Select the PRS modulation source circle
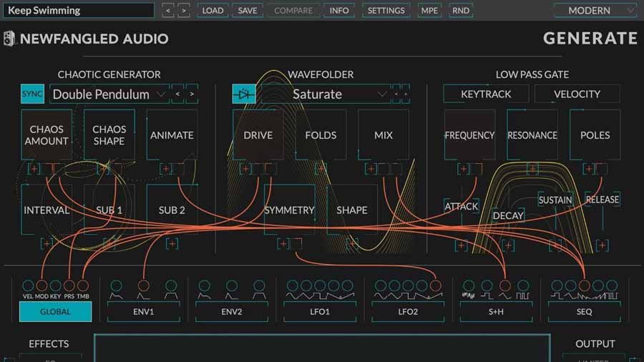The width and height of the screenshot is (644, 362). [x=69, y=285]
